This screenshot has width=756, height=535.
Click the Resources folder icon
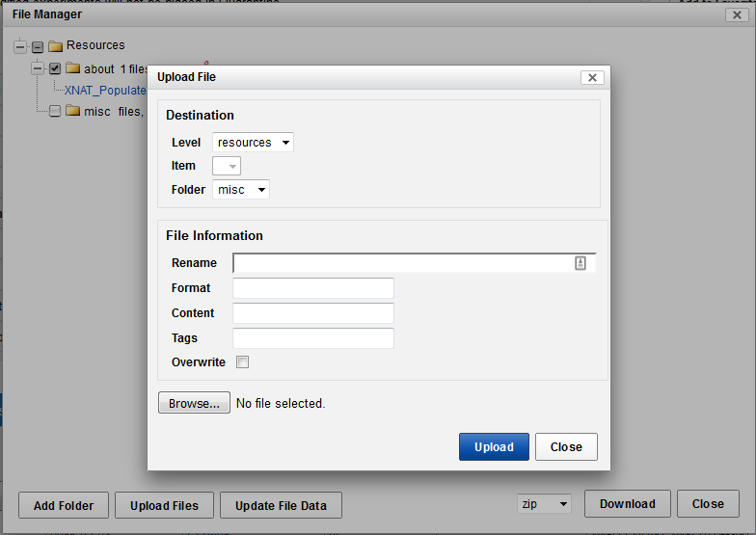pyautogui.click(x=55, y=45)
